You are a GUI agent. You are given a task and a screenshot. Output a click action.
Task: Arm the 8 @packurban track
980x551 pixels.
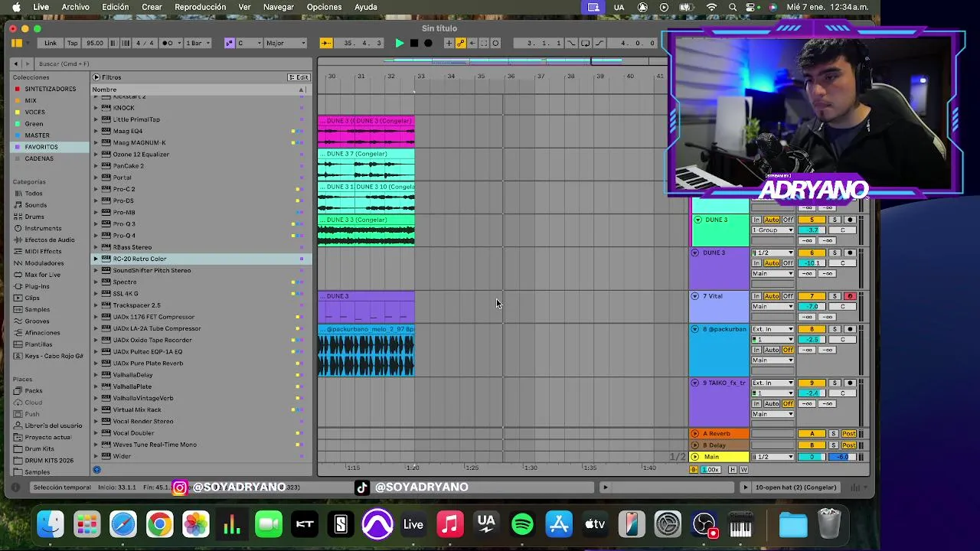pos(849,329)
